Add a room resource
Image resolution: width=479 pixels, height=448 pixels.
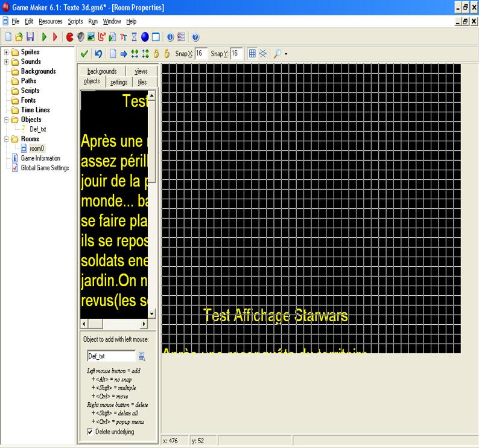pyautogui.click(x=156, y=37)
